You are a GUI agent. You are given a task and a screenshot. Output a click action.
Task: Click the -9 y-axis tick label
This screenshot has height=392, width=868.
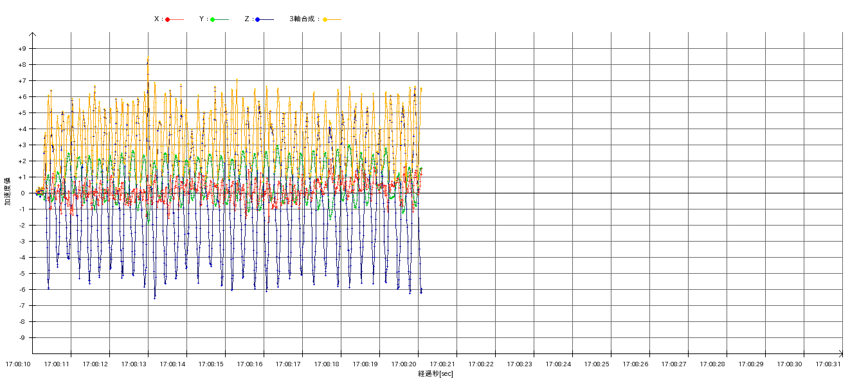(23, 338)
